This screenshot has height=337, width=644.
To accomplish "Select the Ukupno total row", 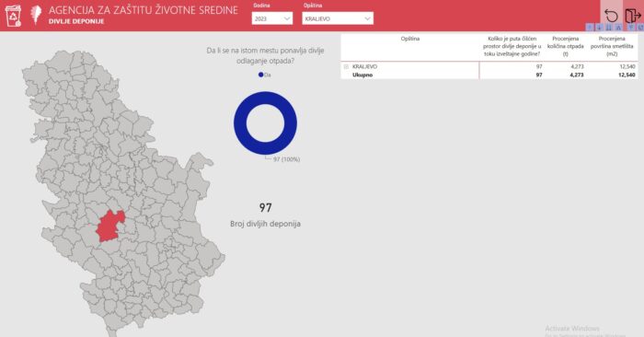I will point(489,75).
